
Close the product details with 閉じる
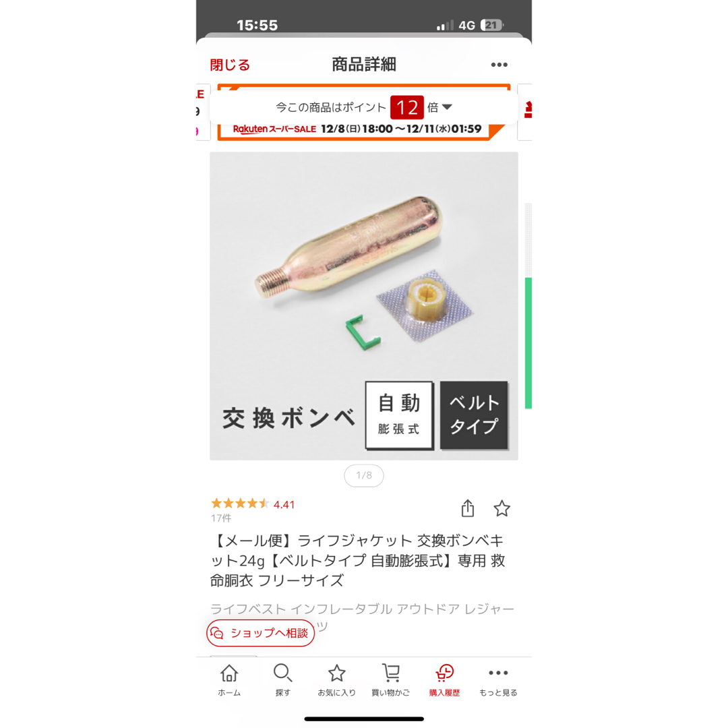pyautogui.click(x=230, y=65)
